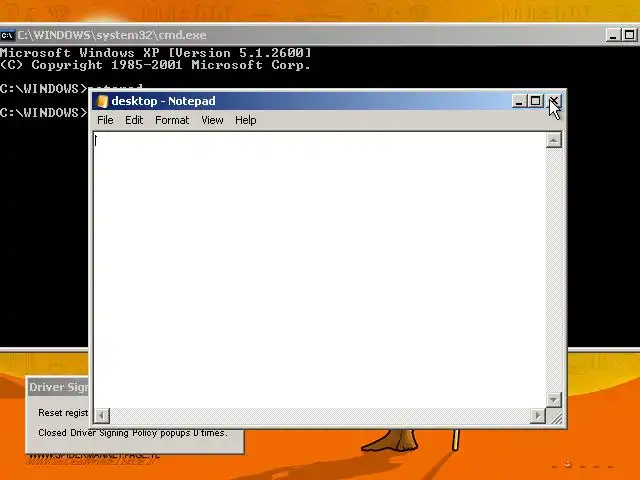Click the 'Microsoft Windows XP [Version 5.1.2600]' line

(156, 53)
